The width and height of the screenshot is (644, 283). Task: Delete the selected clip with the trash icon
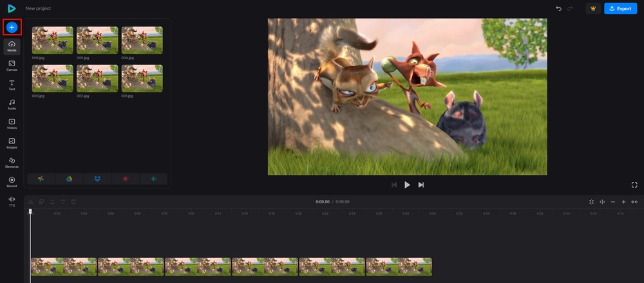(73, 202)
